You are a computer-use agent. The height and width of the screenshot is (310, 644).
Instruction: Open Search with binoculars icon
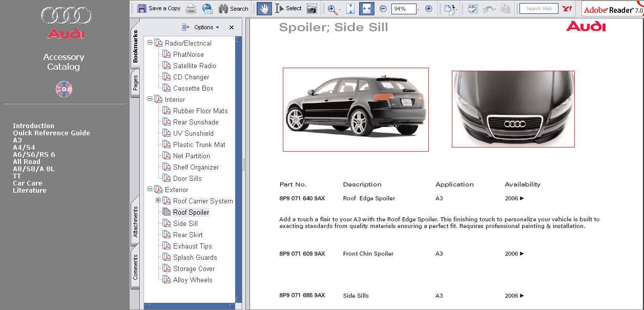(x=234, y=9)
